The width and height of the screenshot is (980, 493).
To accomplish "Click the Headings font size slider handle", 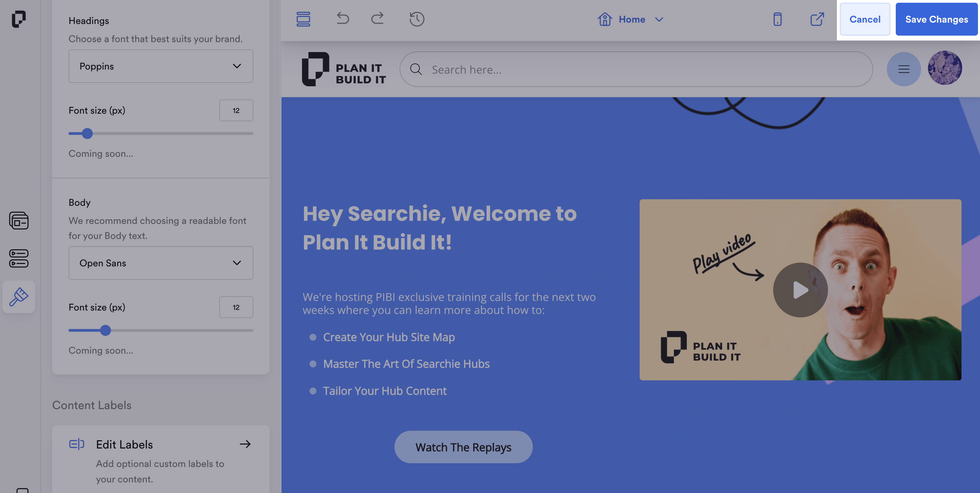I will [x=88, y=134].
